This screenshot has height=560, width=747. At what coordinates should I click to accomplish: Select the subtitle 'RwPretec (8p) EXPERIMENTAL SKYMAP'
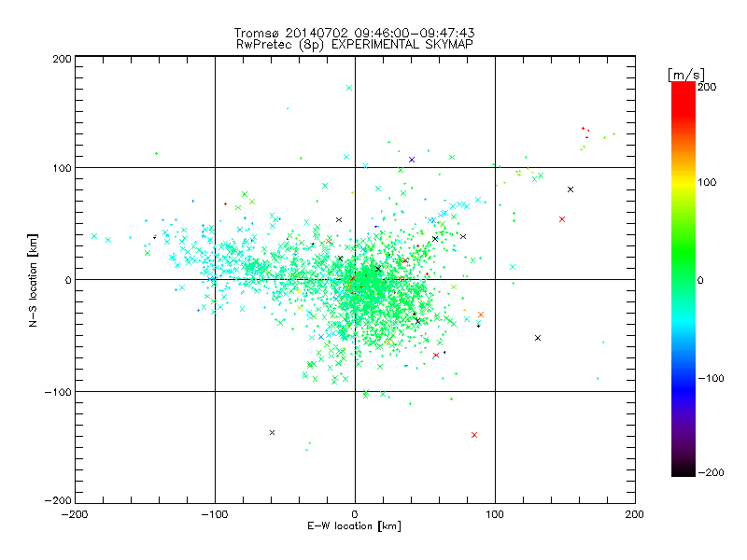click(355, 45)
